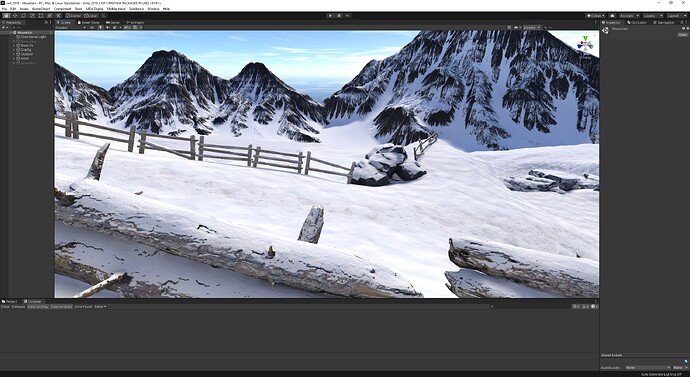
Task: Toggle pivot Center mode
Action: coord(73,16)
